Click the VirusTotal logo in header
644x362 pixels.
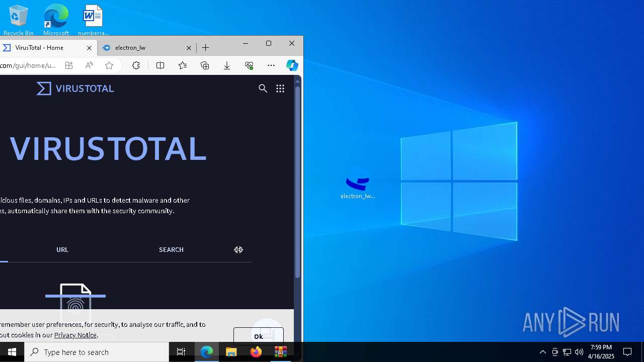tap(75, 88)
